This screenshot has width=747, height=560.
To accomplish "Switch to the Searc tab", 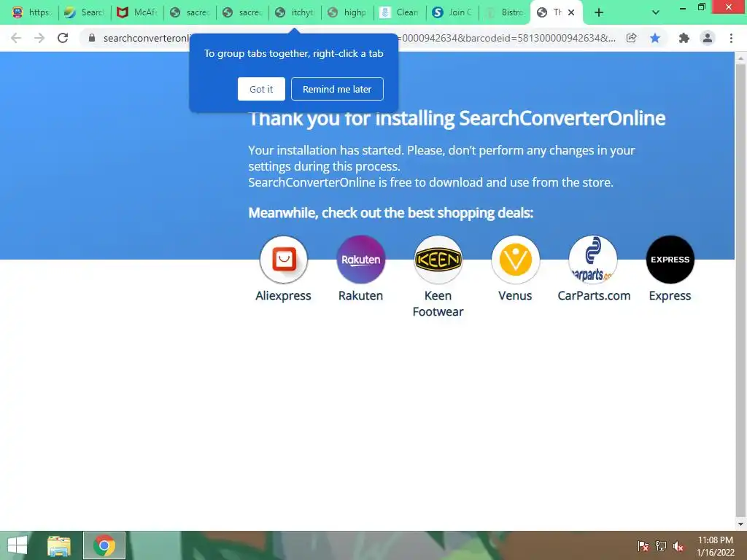I will (x=85, y=12).
